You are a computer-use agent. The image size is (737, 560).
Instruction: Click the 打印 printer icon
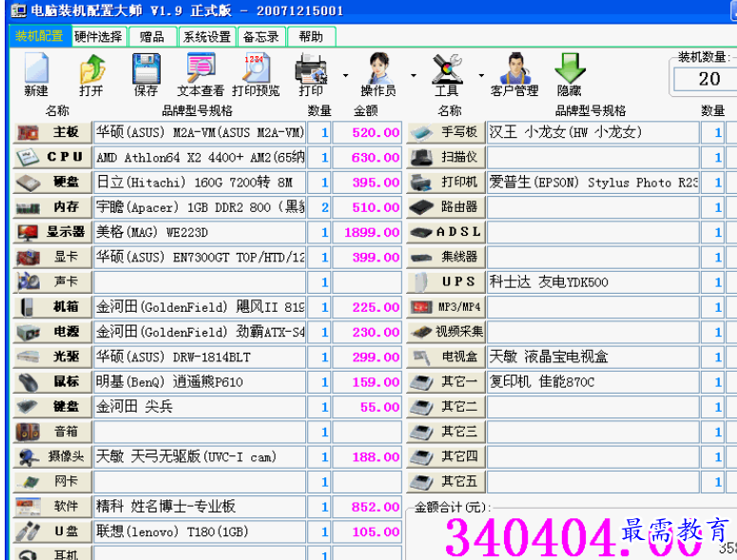pos(311,74)
